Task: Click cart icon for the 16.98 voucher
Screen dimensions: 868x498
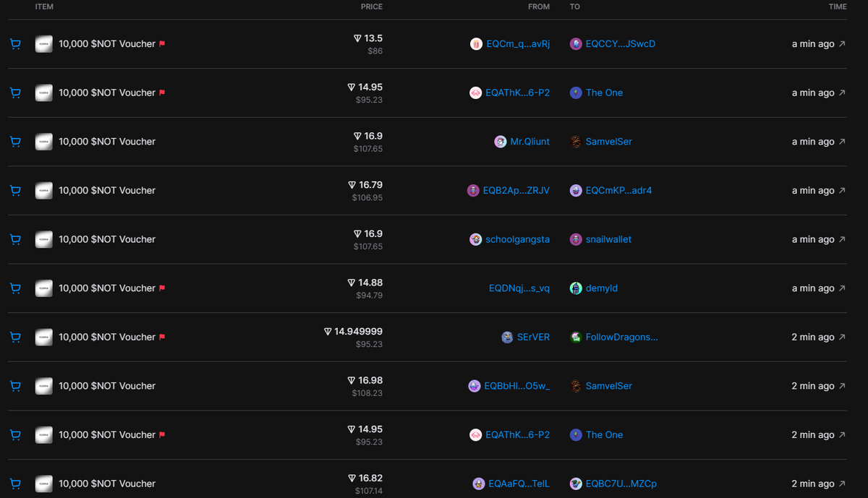Action: 15,386
